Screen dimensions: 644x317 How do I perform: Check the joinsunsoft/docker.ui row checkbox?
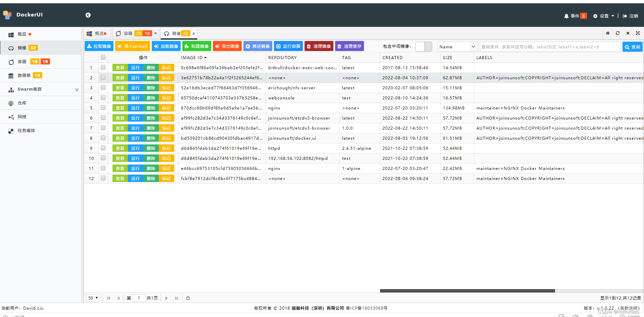pyautogui.click(x=103, y=138)
